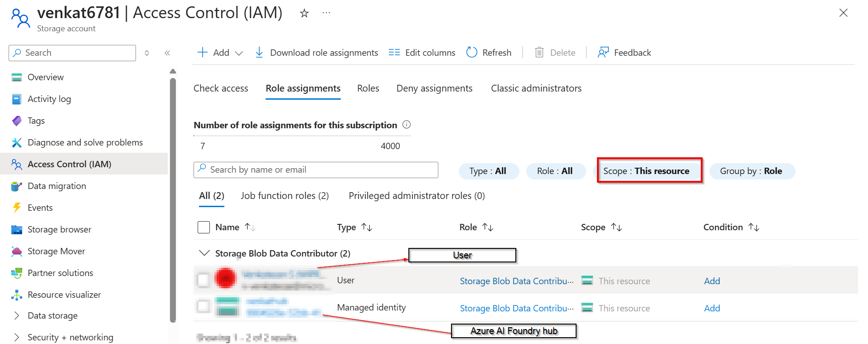Sort by the Condition column
Image resolution: width=868 pixels, height=344 pixels.
[731, 227]
